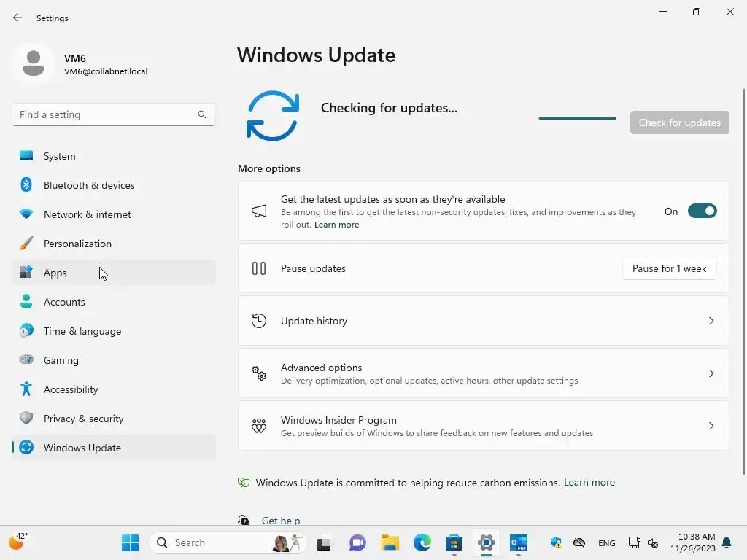747x560 pixels.
Task: Open Privacy & security settings
Action: coord(114,418)
